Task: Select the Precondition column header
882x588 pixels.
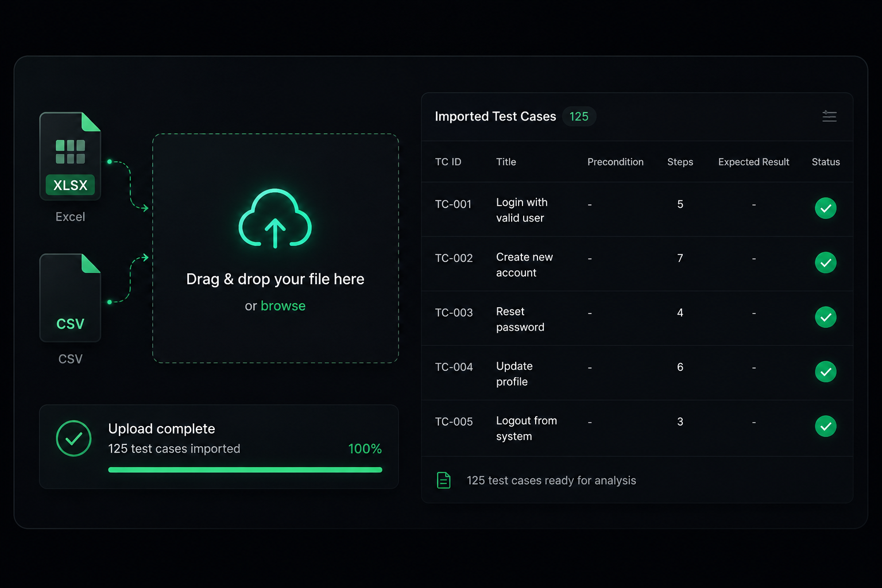Action: click(615, 162)
